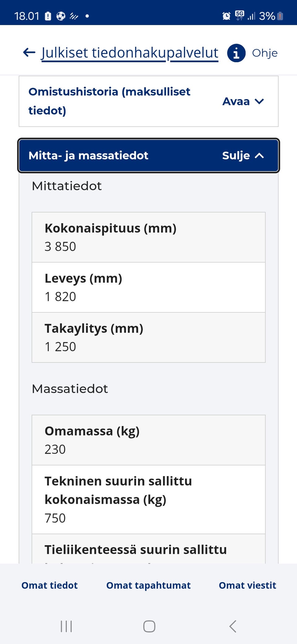This screenshot has width=297, height=644.
Task: Select the Omamassa (kg) row
Action: (x=148, y=440)
